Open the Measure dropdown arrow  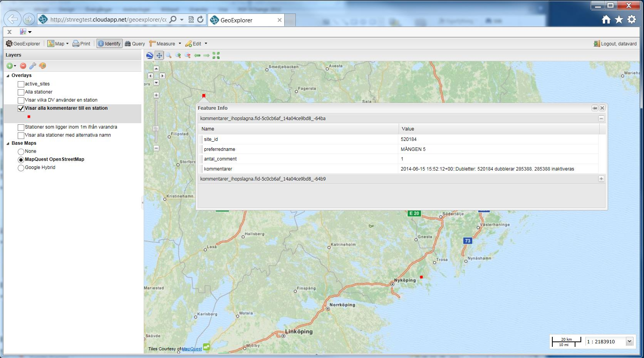180,43
